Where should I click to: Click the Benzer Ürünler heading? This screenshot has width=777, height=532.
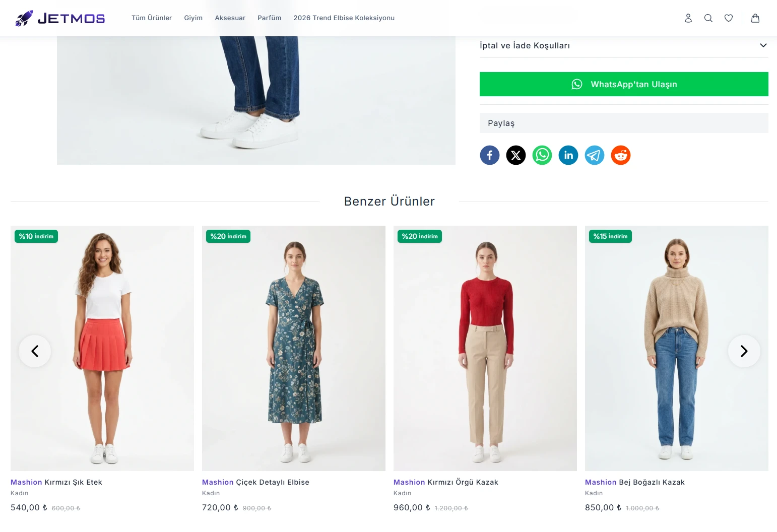coord(390,202)
